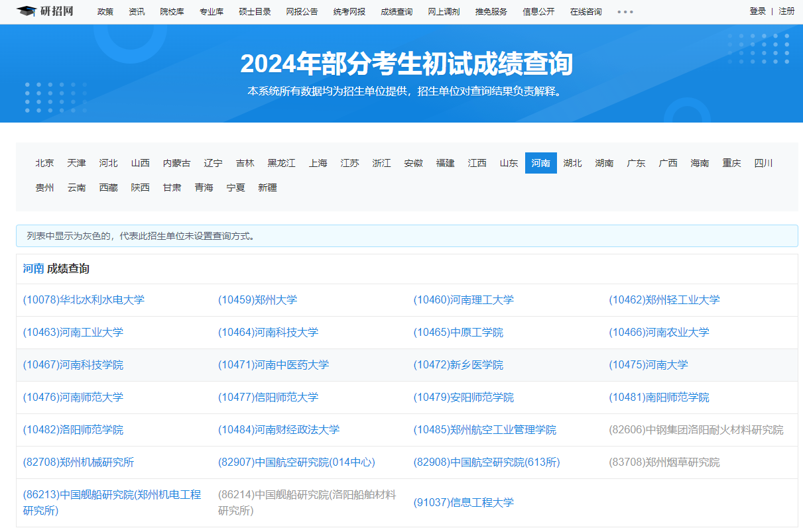This screenshot has height=532, width=803.
Task: Open 院校库 navigation item
Action: tap(172, 12)
